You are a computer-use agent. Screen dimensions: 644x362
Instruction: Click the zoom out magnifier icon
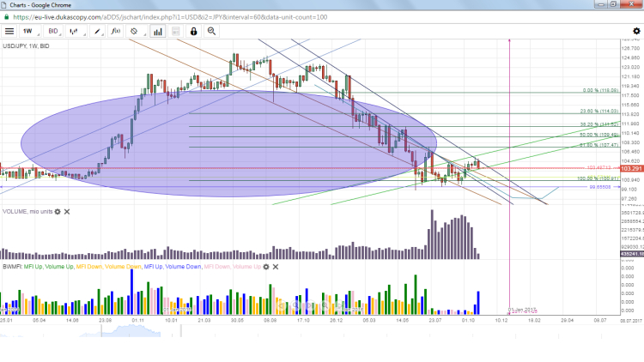tap(211, 31)
